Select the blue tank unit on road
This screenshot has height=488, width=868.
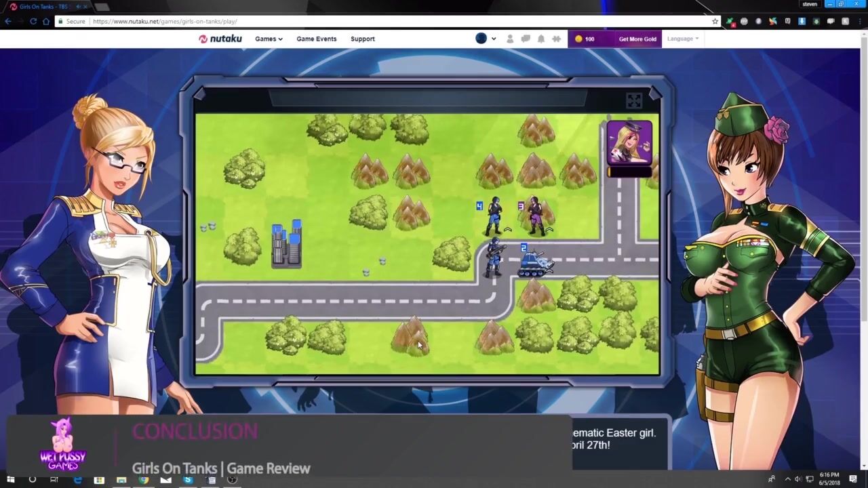click(x=535, y=263)
